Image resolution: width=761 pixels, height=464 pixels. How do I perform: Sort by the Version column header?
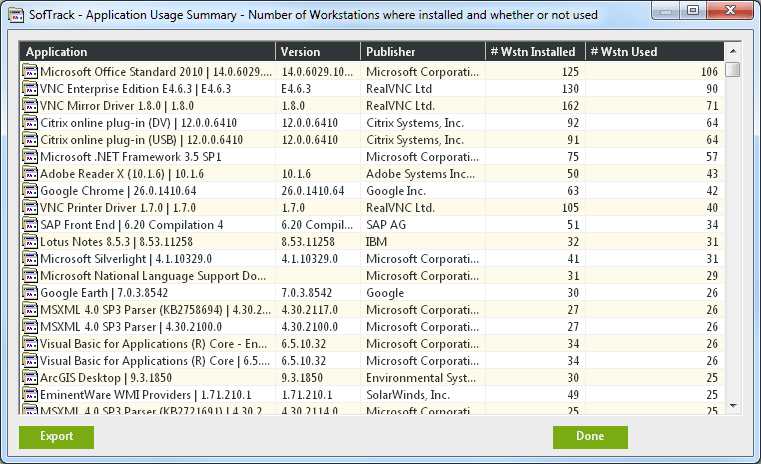tap(318, 51)
